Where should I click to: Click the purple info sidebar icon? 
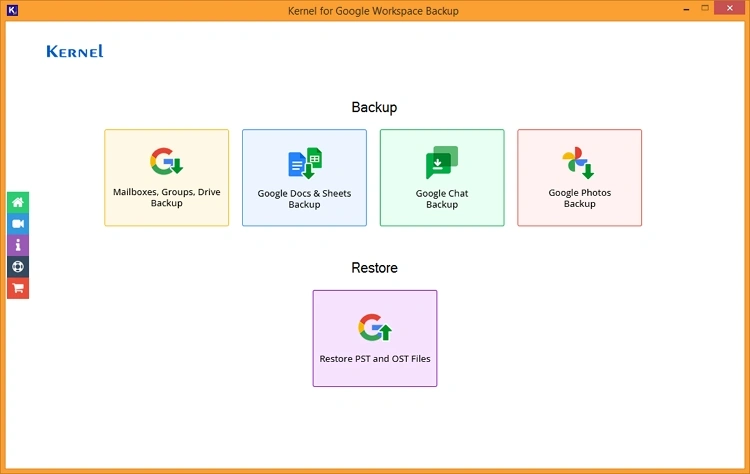pyautogui.click(x=18, y=245)
